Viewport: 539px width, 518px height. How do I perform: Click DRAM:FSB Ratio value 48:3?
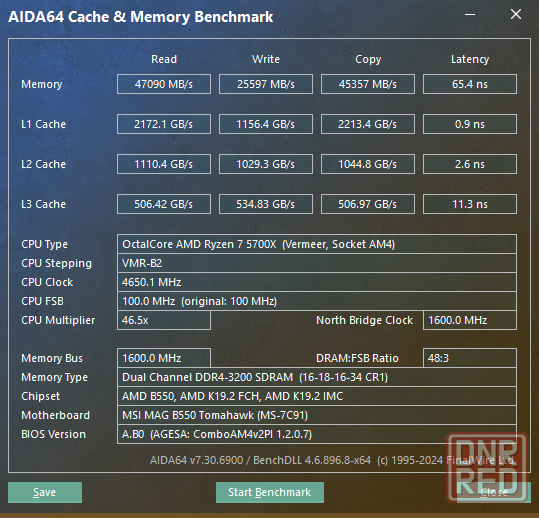[470, 358]
